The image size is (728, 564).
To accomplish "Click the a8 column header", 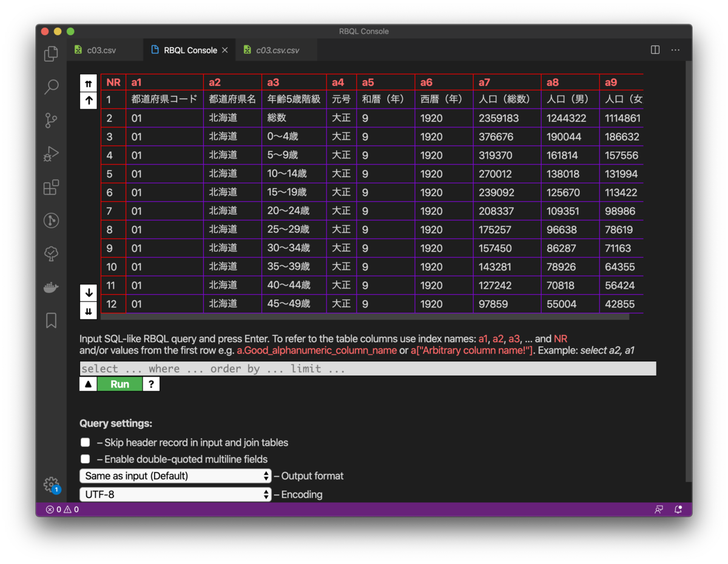I will [x=570, y=82].
